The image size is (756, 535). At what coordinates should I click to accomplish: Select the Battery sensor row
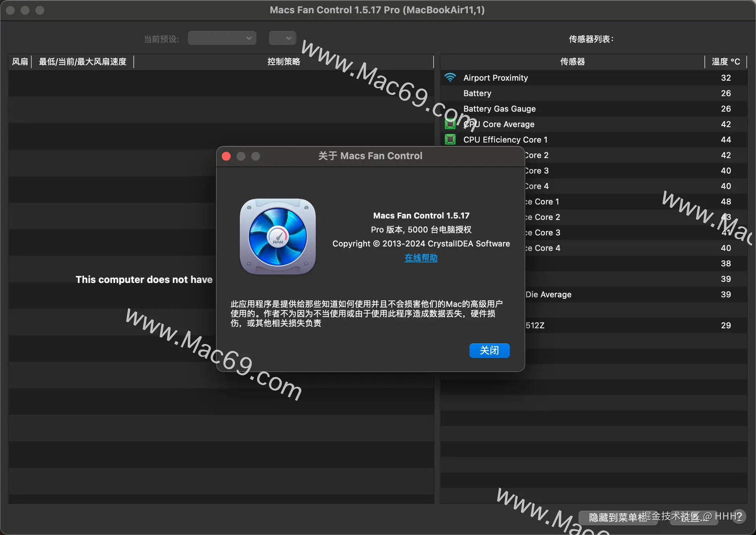[477, 93]
